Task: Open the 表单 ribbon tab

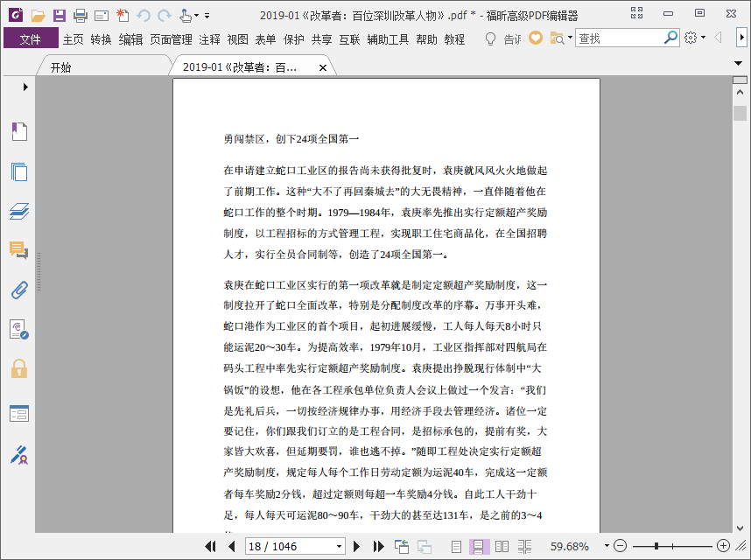Action: [265, 39]
